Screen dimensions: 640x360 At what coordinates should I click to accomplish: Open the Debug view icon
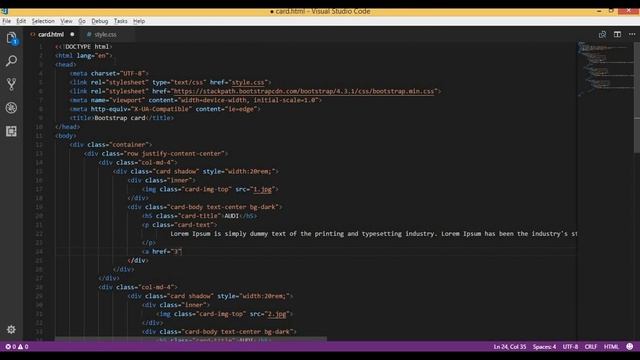click(x=11, y=107)
